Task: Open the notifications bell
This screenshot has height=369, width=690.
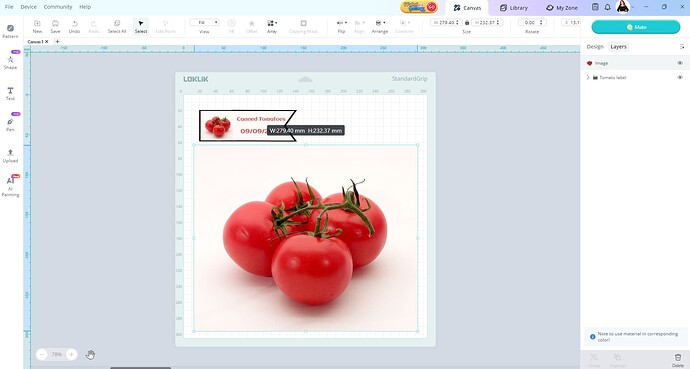Action: pos(607,7)
